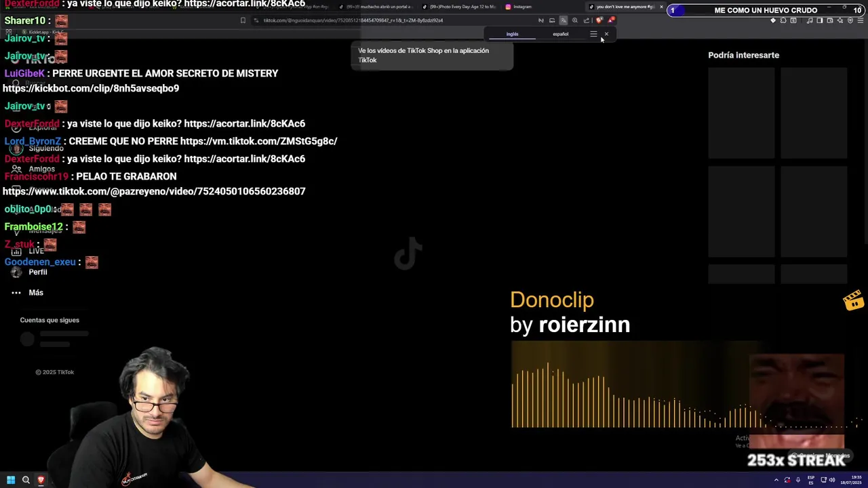Open the ESP language indicator
Screen dimensions: 868x488
(x=811, y=480)
